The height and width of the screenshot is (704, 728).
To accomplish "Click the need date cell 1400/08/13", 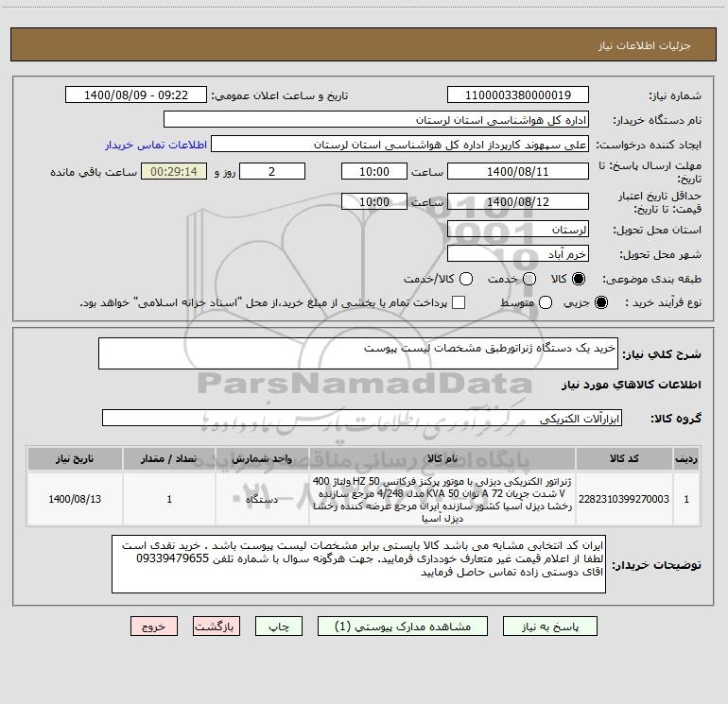I will [75, 499].
